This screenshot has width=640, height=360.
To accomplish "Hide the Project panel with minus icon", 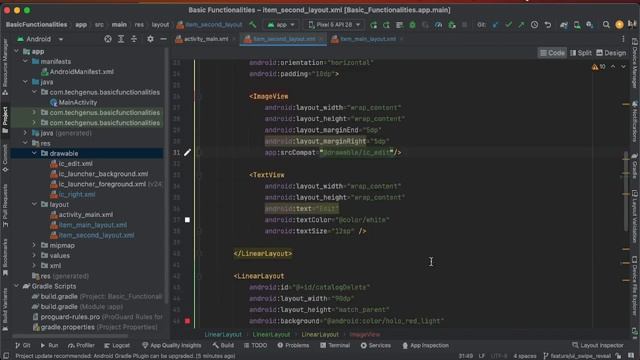I will pyautogui.click(x=163, y=39).
